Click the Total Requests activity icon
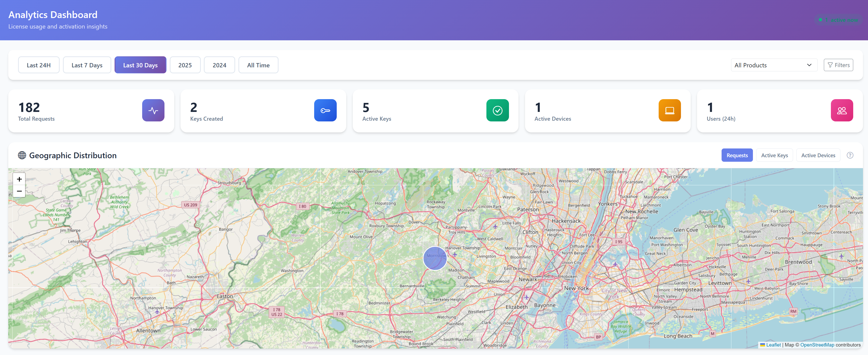This screenshot has height=355, width=868. point(153,110)
